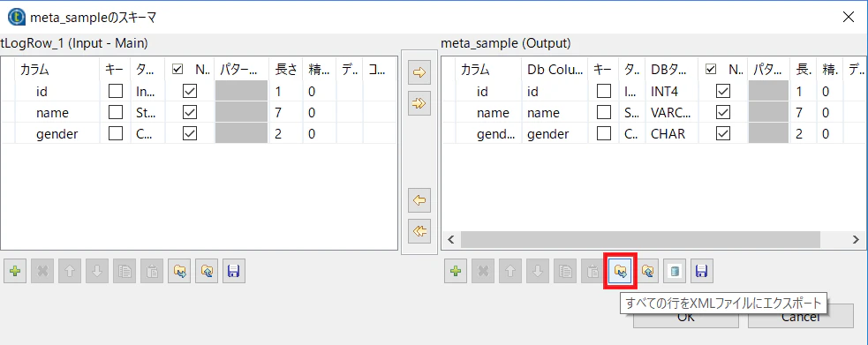This screenshot has height=345, width=868.
Task: Toggle key checkbox for output name row
Action: coord(604,113)
